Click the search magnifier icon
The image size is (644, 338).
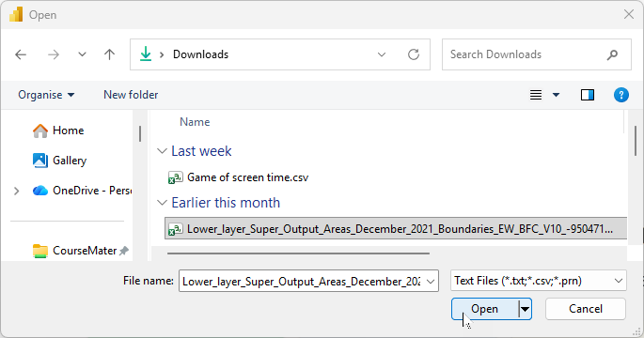tap(612, 54)
